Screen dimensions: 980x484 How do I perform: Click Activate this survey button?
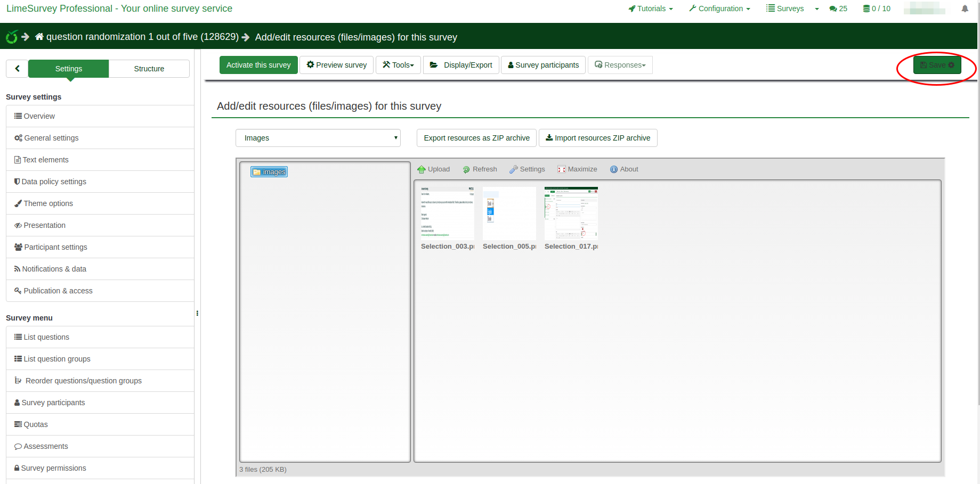258,65
